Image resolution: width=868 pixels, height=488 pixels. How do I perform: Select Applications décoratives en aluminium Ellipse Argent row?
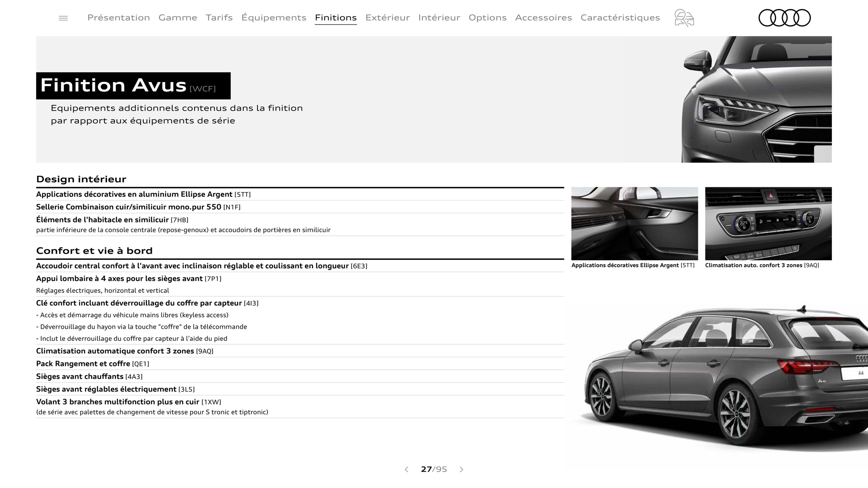click(300, 194)
